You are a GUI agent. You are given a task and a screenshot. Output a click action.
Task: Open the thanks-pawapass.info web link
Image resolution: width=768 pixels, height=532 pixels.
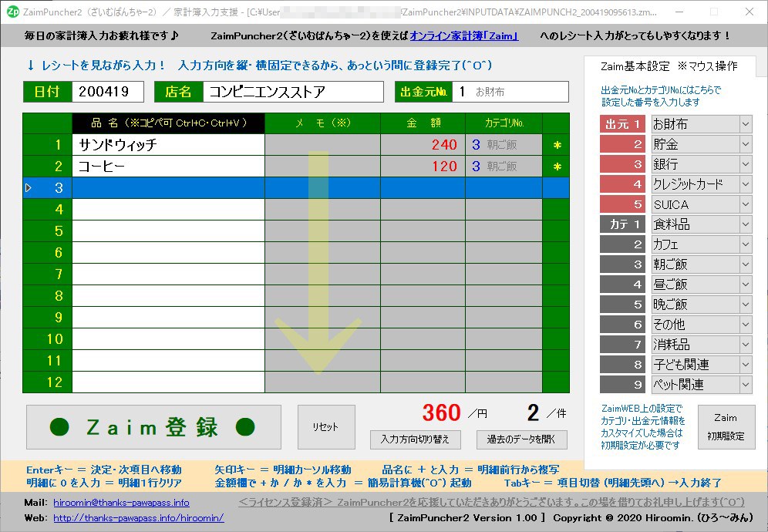click(x=139, y=518)
